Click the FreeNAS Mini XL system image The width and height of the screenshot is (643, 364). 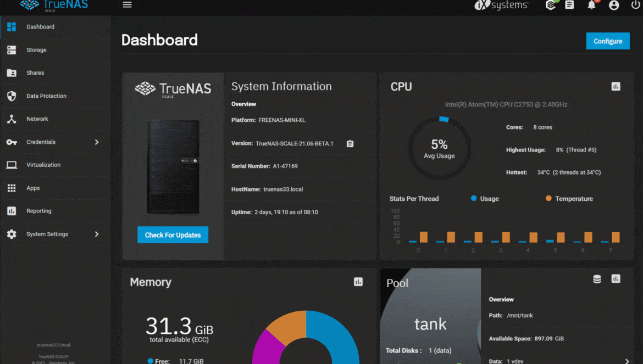point(173,167)
